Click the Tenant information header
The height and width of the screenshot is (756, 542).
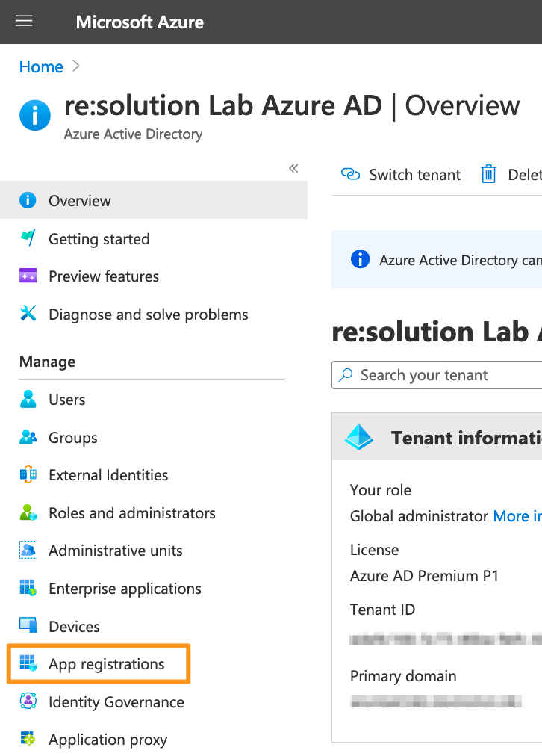pos(466,438)
